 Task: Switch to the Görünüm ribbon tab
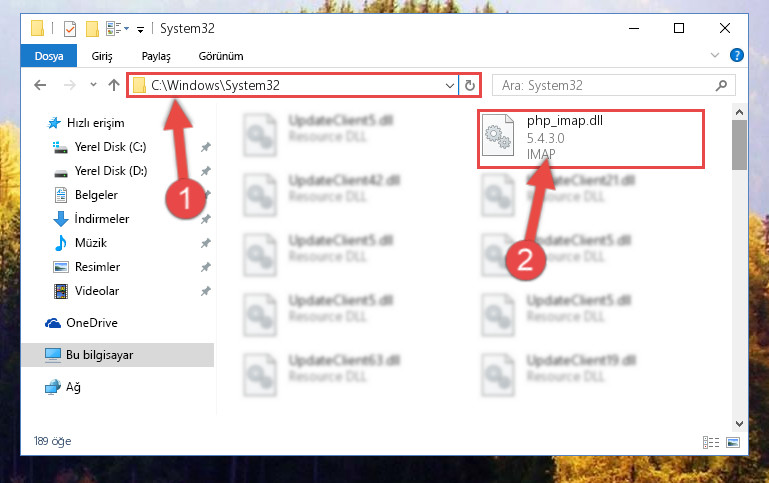221,56
